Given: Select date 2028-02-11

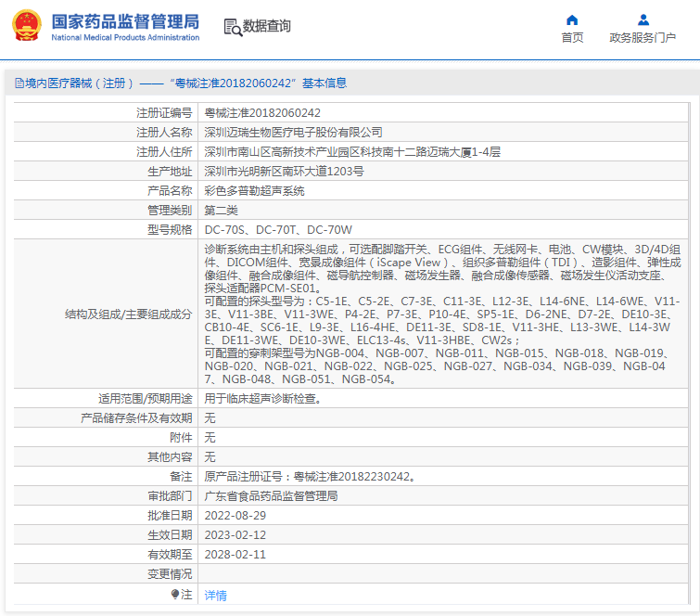Looking at the screenshot, I should (x=235, y=555).
